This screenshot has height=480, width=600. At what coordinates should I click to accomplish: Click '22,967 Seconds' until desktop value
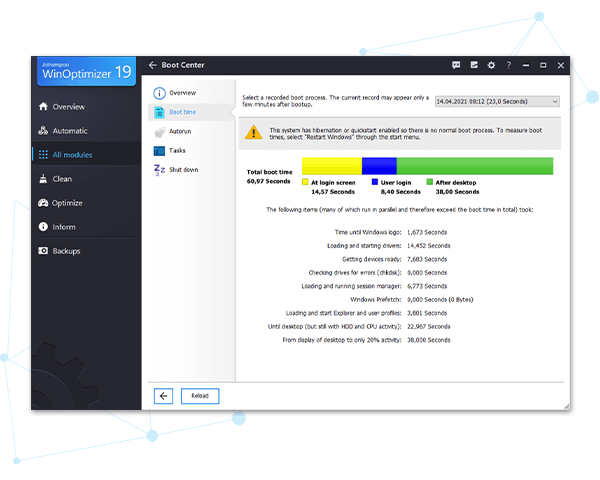pos(429,327)
